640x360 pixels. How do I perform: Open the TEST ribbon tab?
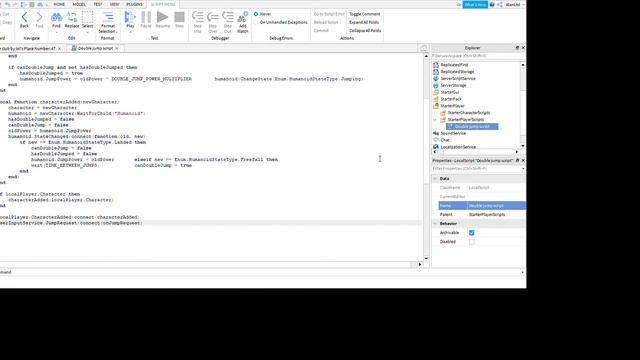pos(98,4)
